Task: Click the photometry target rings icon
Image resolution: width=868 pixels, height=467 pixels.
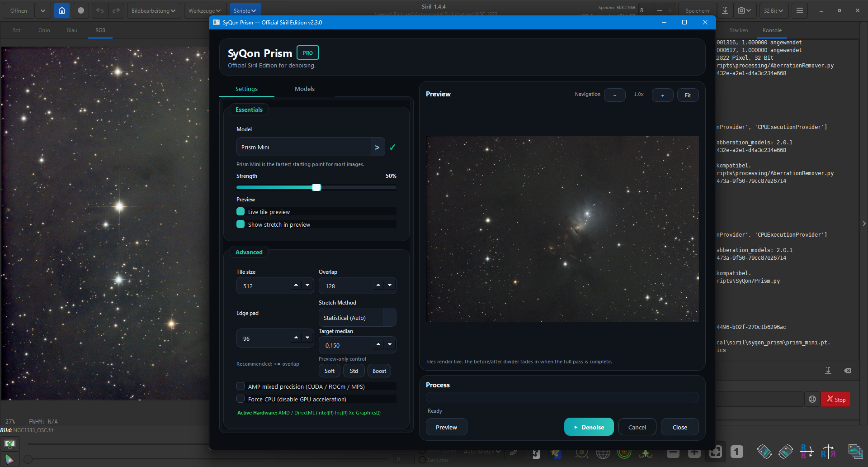Action: click(624, 453)
